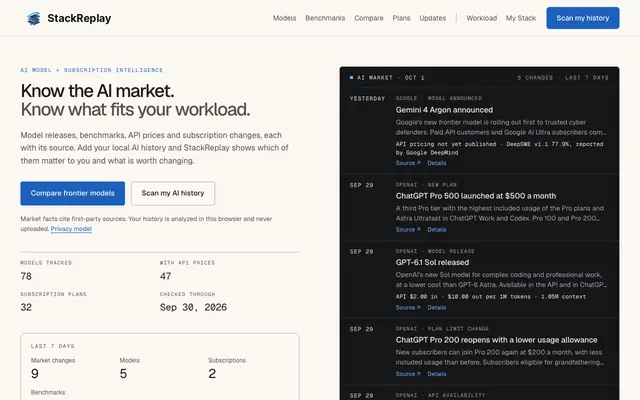Click the StackReplay logo icon

point(33,18)
